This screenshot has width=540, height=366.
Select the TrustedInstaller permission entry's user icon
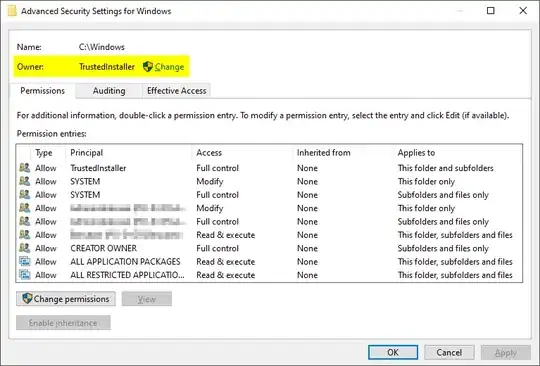click(x=24, y=168)
